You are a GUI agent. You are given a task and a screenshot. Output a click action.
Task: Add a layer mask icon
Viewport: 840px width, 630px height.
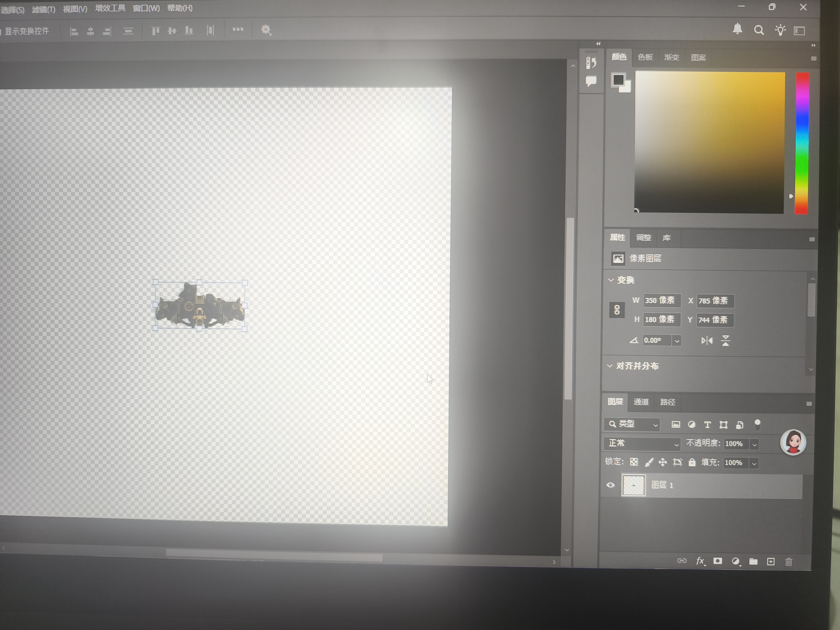coord(717,561)
